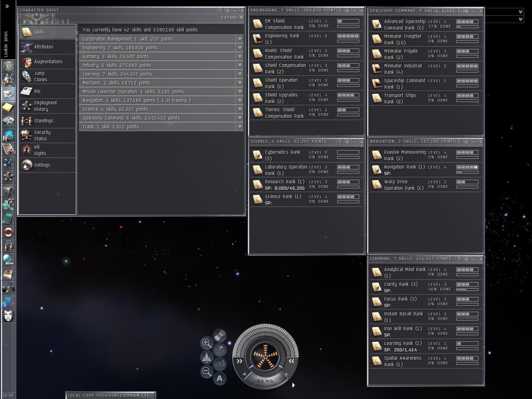
Task: Open the corporation stars icon in sidebar
Action: [8, 177]
